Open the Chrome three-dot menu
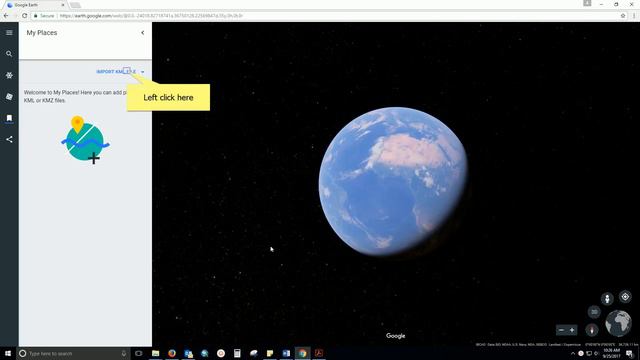Image resolution: width=640 pixels, height=360 pixels. tap(634, 16)
